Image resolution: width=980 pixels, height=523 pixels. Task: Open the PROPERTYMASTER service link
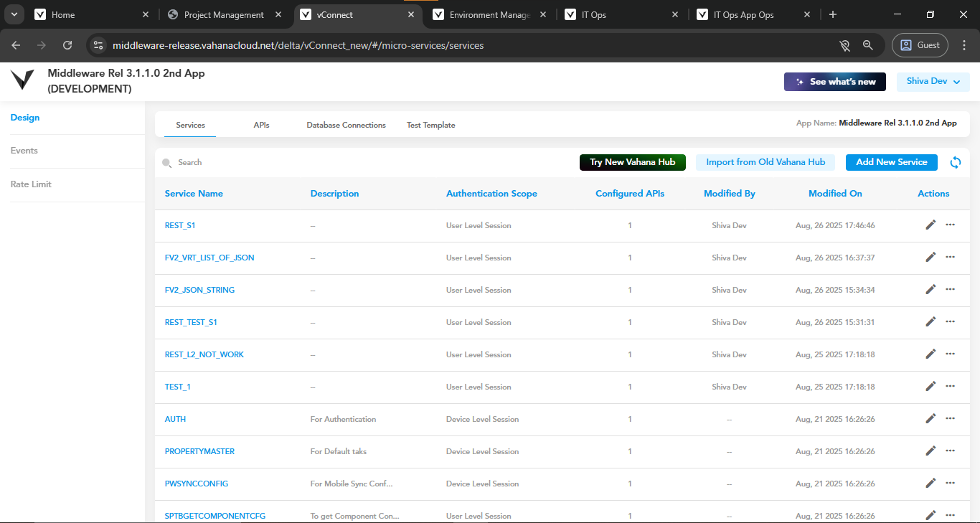click(199, 451)
